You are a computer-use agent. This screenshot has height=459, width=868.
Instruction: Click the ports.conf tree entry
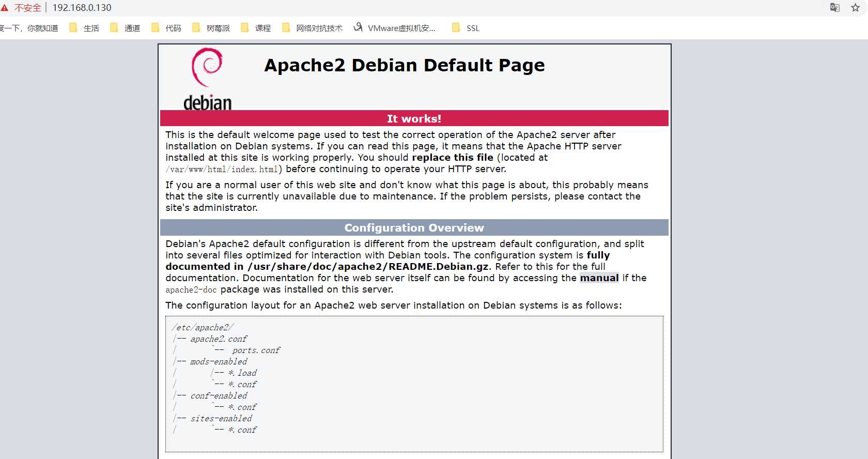256,350
